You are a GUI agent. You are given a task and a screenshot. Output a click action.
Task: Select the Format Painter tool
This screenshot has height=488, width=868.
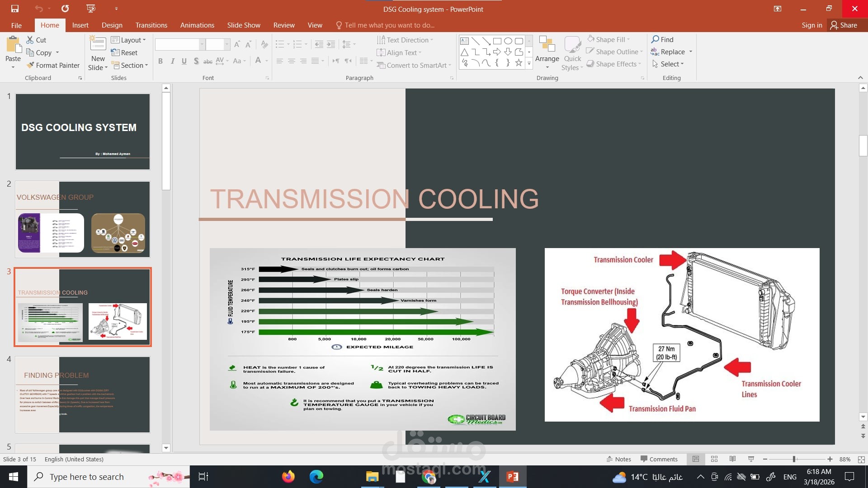click(x=53, y=65)
